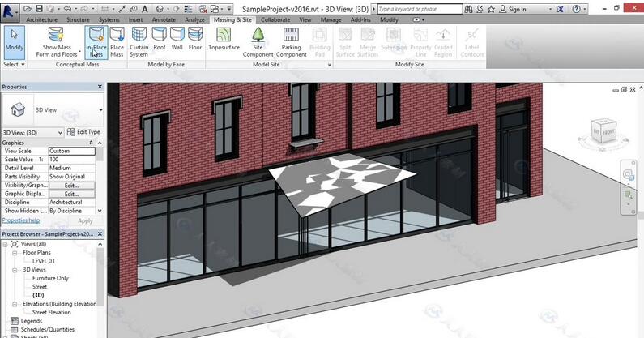The image size is (644, 338).
Task: Click the Place Mass tool
Action: pyautogui.click(x=117, y=42)
